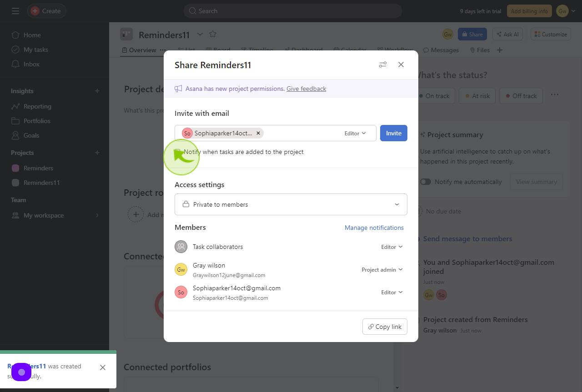The width and height of the screenshot is (582, 392).
Task: Click No due date
Action: click(443, 211)
